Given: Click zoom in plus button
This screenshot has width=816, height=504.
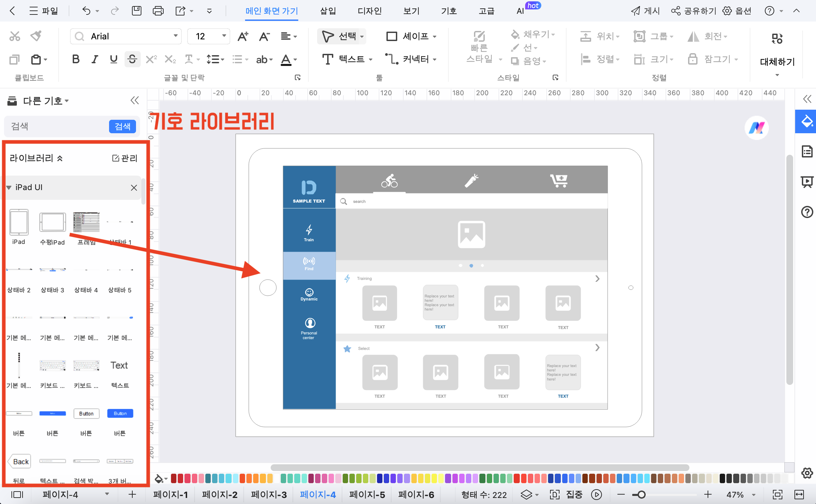Looking at the screenshot, I should click(x=707, y=494).
